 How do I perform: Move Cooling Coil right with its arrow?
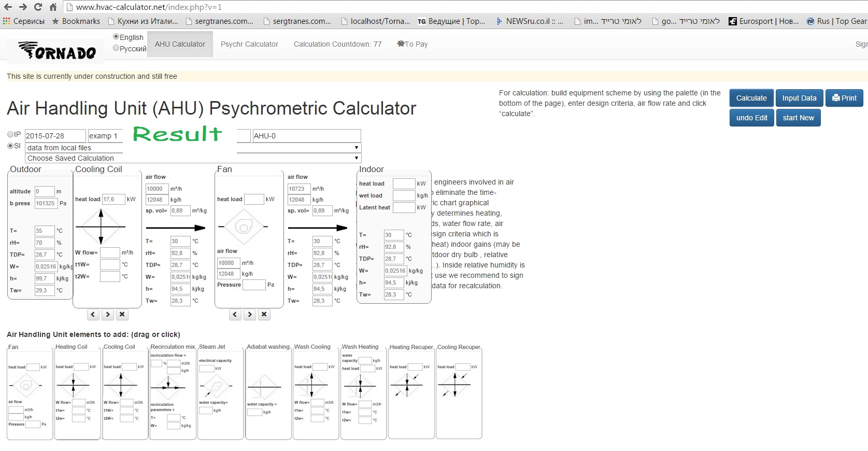coord(107,314)
